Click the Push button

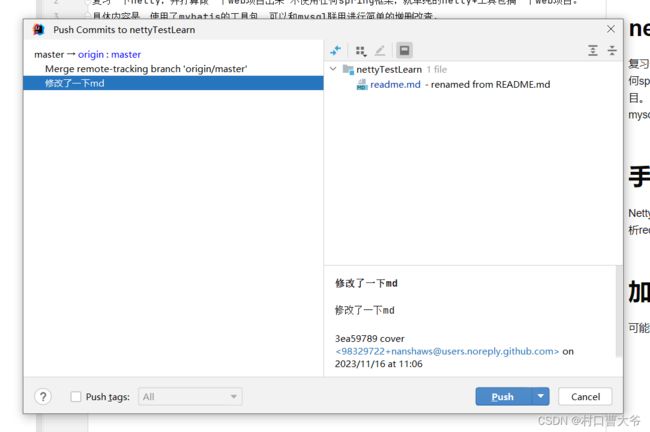503,396
